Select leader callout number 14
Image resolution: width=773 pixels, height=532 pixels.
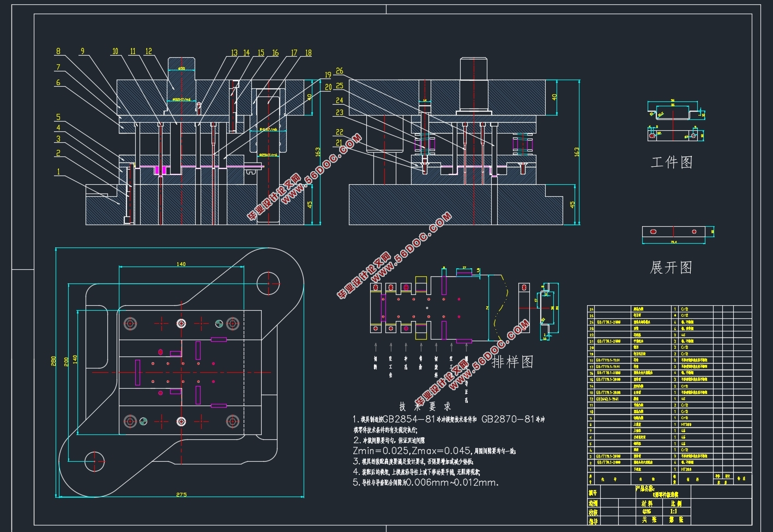[x=246, y=53]
